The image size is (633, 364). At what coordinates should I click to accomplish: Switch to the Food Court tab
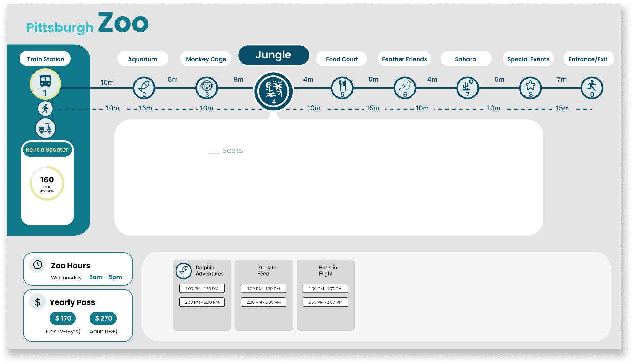point(341,59)
